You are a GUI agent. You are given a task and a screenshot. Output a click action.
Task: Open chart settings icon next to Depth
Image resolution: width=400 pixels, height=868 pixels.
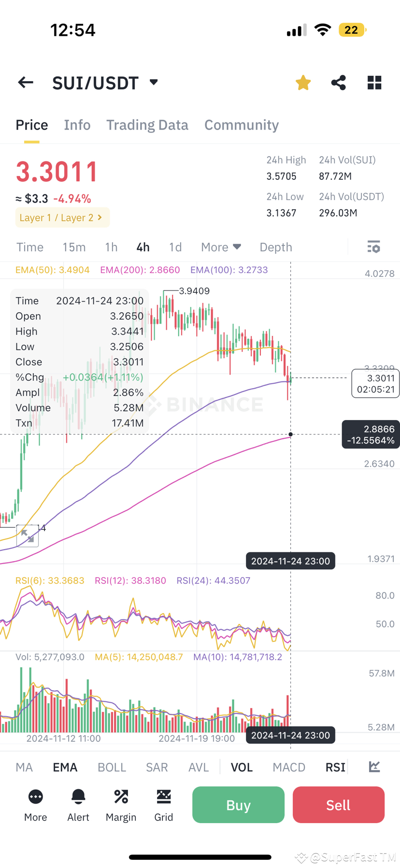[374, 247]
